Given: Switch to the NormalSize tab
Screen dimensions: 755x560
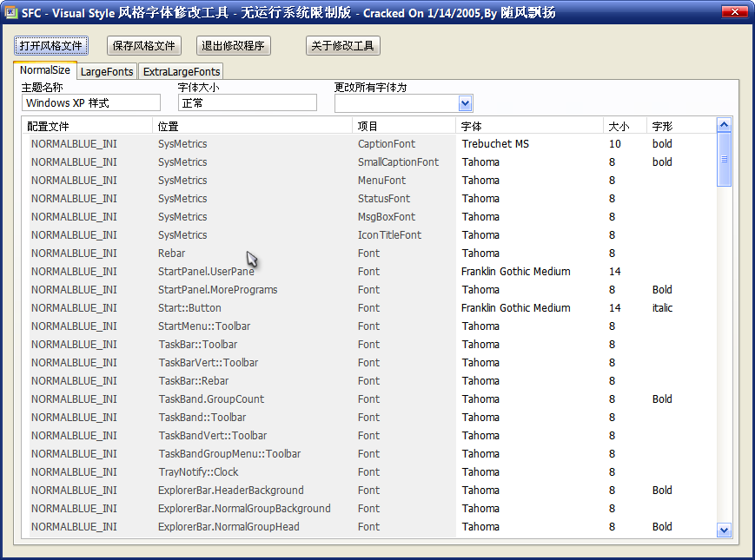Looking at the screenshot, I should pyautogui.click(x=45, y=70).
